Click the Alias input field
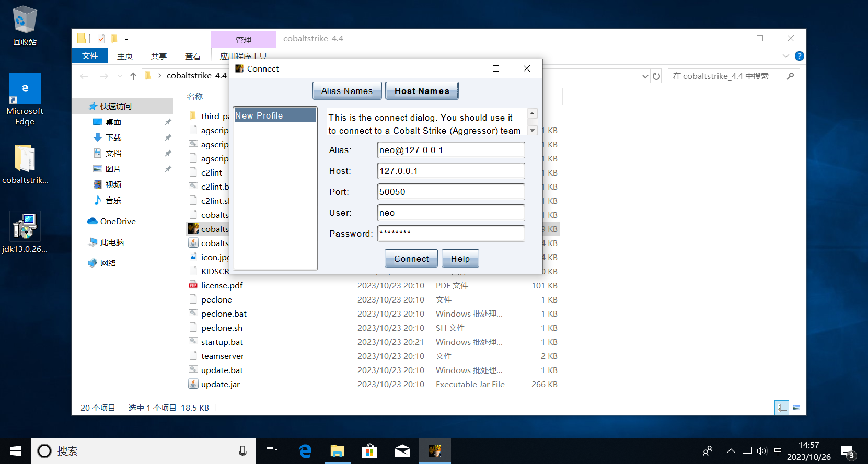 coord(451,150)
